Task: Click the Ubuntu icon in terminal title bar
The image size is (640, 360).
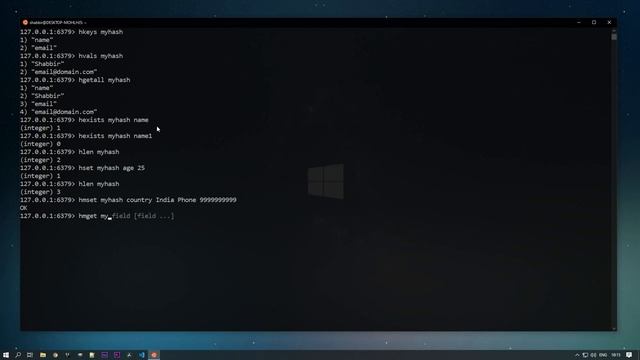Action: coord(25,22)
